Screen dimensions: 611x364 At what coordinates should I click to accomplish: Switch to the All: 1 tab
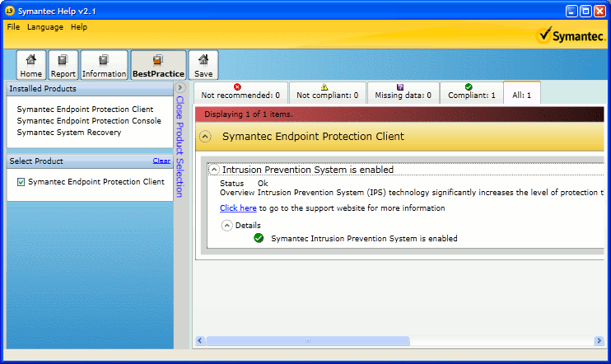pyautogui.click(x=522, y=93)
